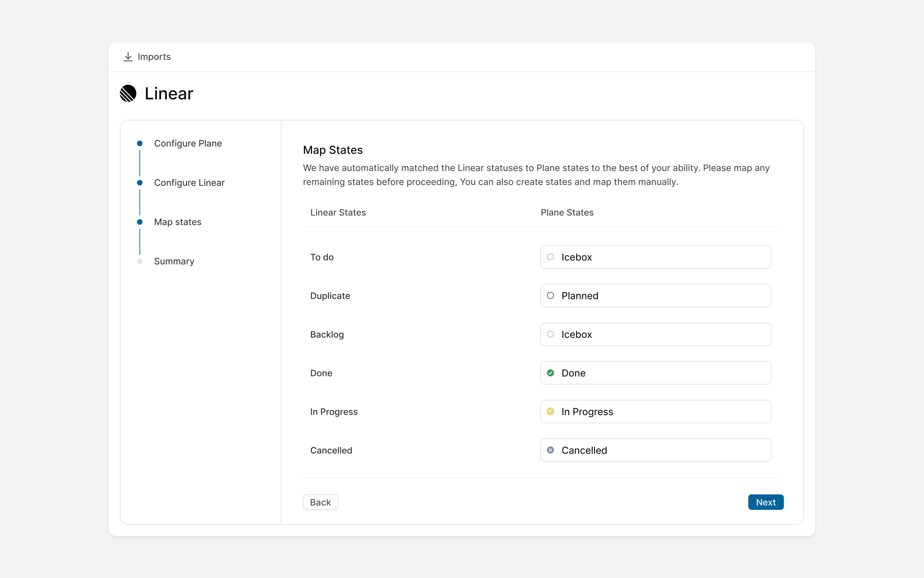Click the Map states step dot
Image resolution: width=924 pixels, height=578 pixels.
pyautogui.click(x=140, y=222)
